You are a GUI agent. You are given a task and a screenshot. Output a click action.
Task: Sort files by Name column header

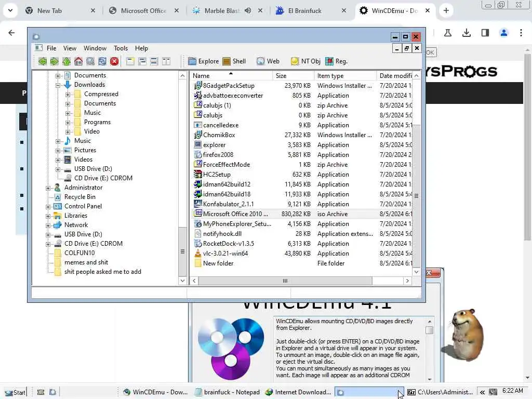[232, 76]
